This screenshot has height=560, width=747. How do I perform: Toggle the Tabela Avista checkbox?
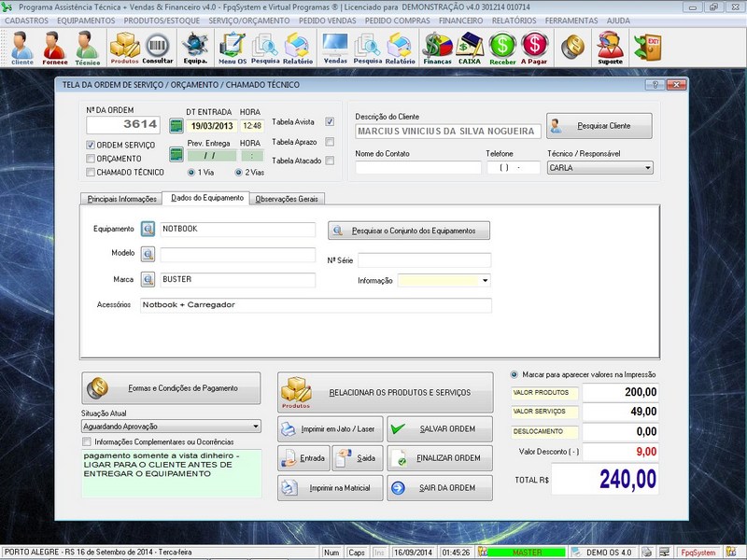330,122
